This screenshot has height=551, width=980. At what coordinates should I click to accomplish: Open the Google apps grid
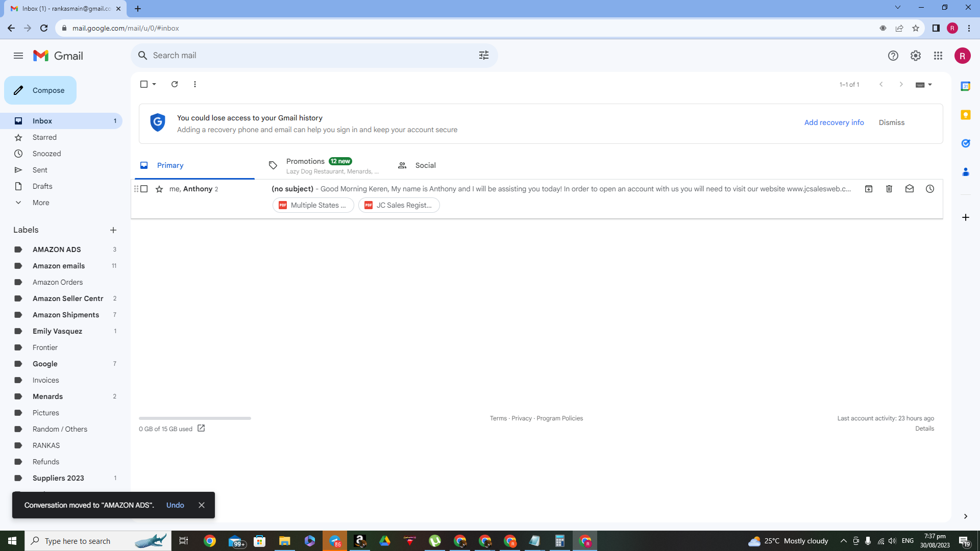pos(938,56)
